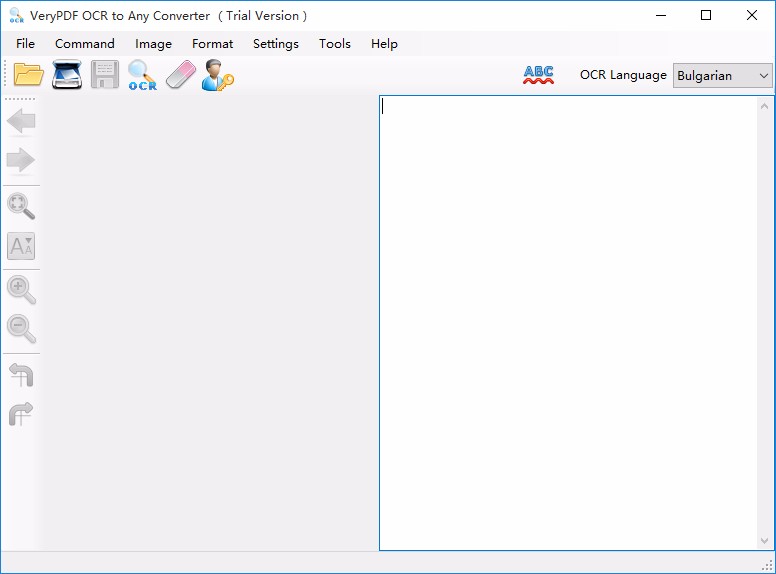Go to previous page with left arrow
776x574 pixels.
pos(21,121)
